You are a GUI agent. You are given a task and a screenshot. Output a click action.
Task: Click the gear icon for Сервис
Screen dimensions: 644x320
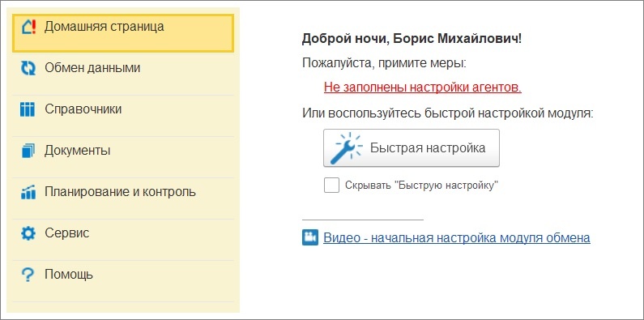click(x=28, y=233)
